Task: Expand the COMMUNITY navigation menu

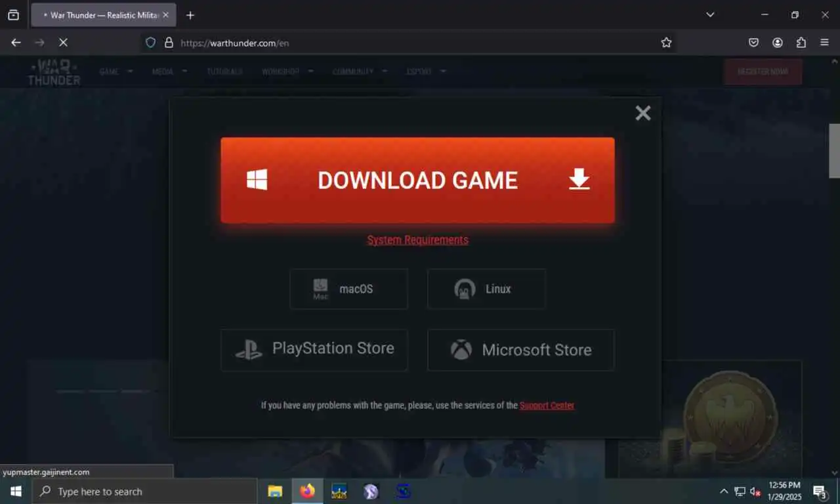Action: [360, 72]
